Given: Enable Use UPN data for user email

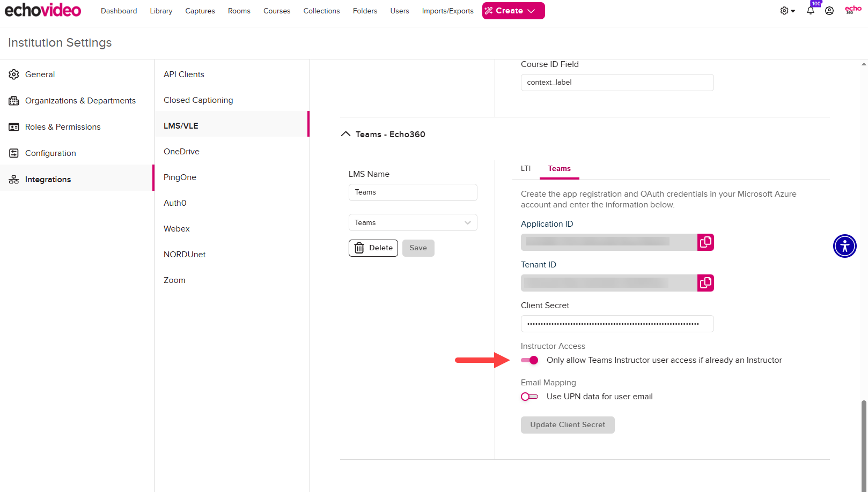Looking at the screenshot, I should [x=529, y=397].
